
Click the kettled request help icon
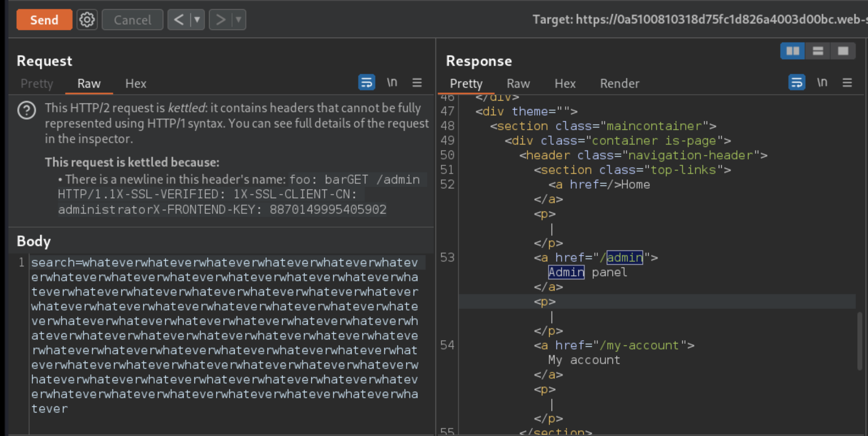pyautogui.click(x=27, y=110)
